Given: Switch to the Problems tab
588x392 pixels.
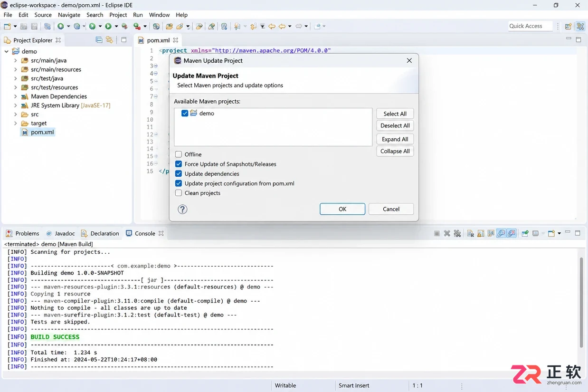Looking at the screenshot, I should (22, 233).
